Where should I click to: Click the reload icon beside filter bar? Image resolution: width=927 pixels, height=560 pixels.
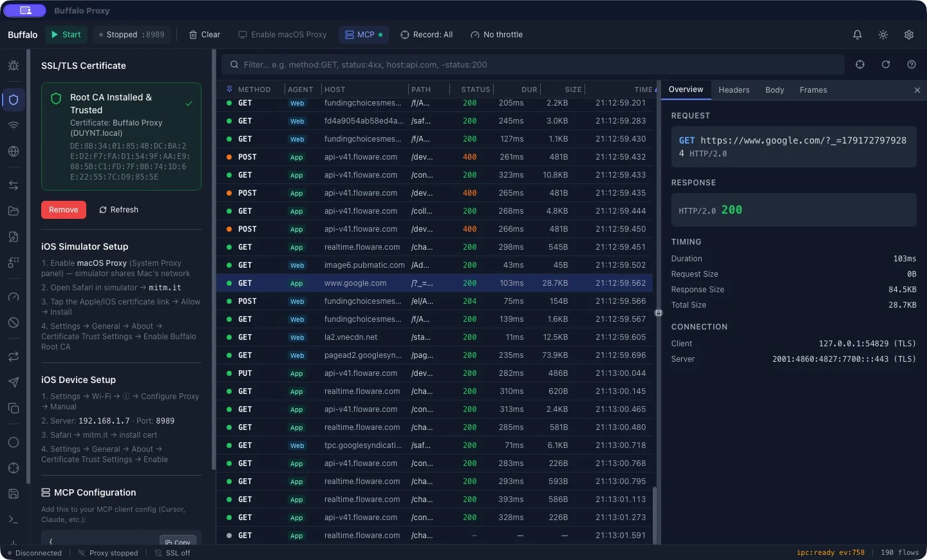click(x=886, y=64)
